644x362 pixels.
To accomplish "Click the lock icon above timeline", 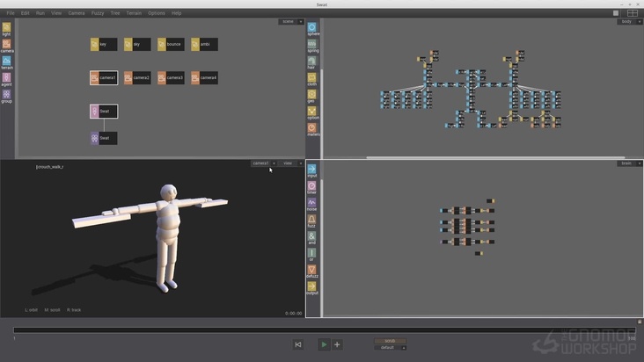I will coord(639,322).
